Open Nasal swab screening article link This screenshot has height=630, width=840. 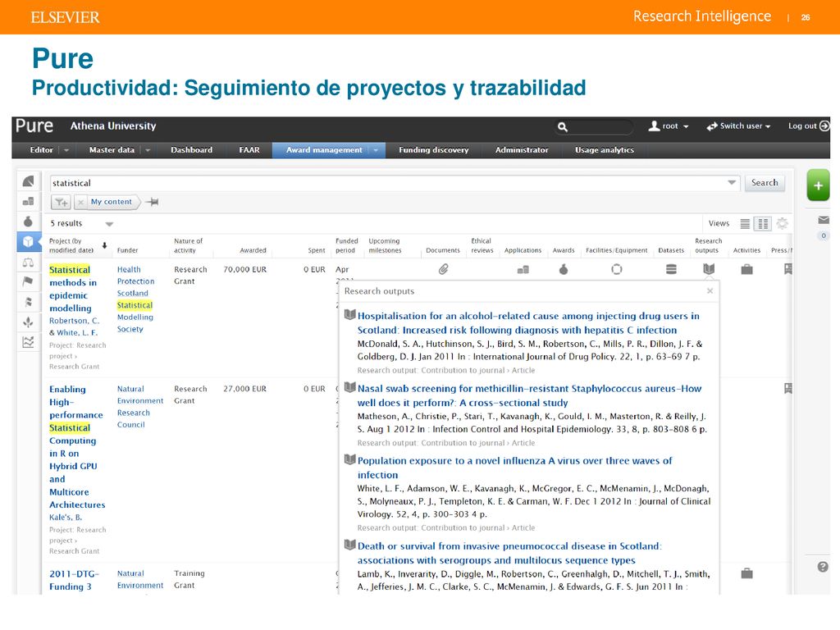pyautogui.click(x=529, y=395)
